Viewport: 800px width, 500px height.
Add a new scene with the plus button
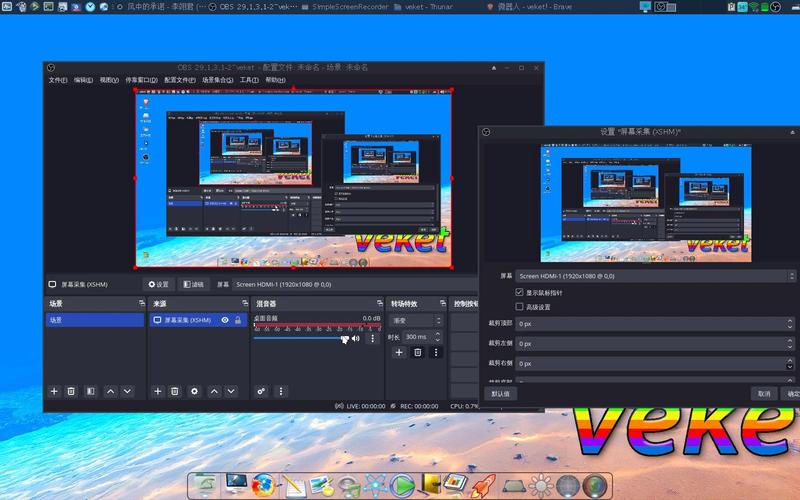pos(54,391)
